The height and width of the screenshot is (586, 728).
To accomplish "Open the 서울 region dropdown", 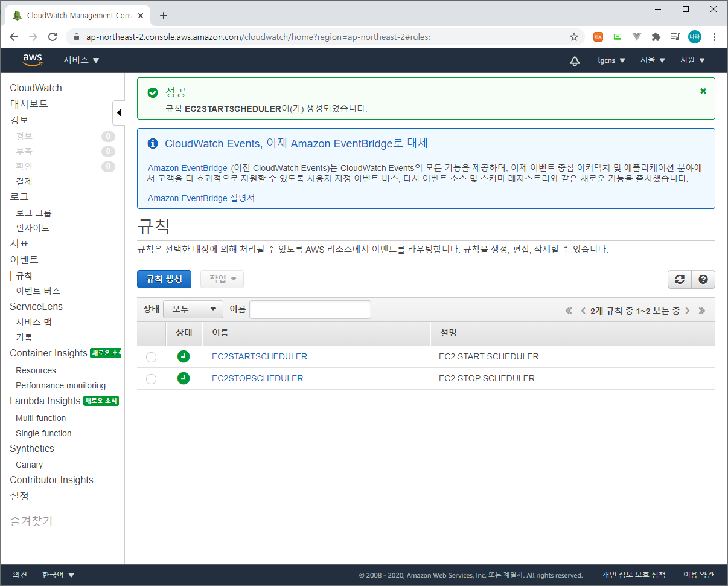I will tap(653, 60).
